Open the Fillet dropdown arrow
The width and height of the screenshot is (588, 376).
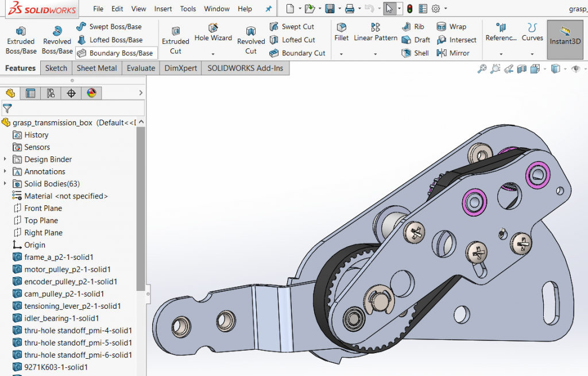(x=341, y=54)
